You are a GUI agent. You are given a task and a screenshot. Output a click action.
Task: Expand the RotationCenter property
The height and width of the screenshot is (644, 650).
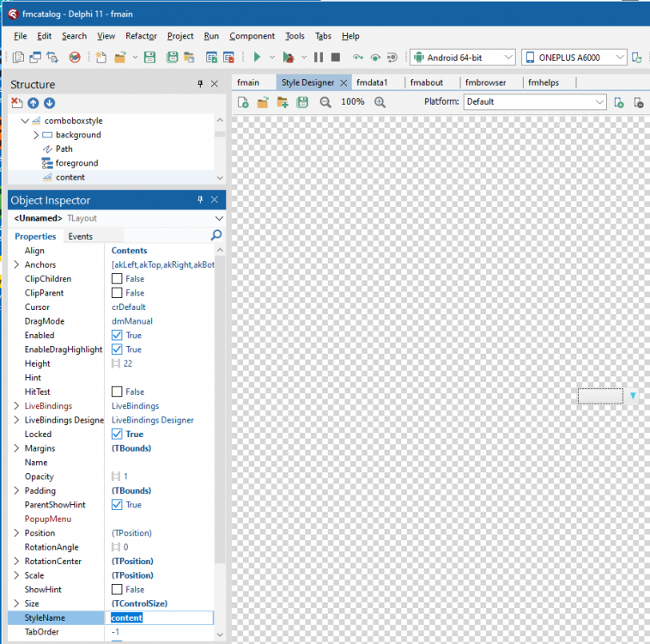(x=16, y=561)
